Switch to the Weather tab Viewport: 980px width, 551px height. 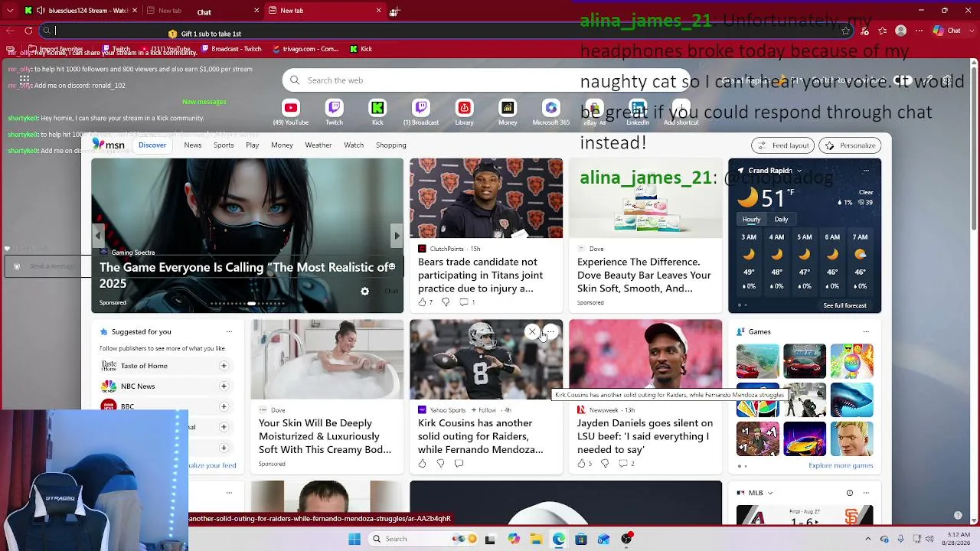[x=318, y=145]
